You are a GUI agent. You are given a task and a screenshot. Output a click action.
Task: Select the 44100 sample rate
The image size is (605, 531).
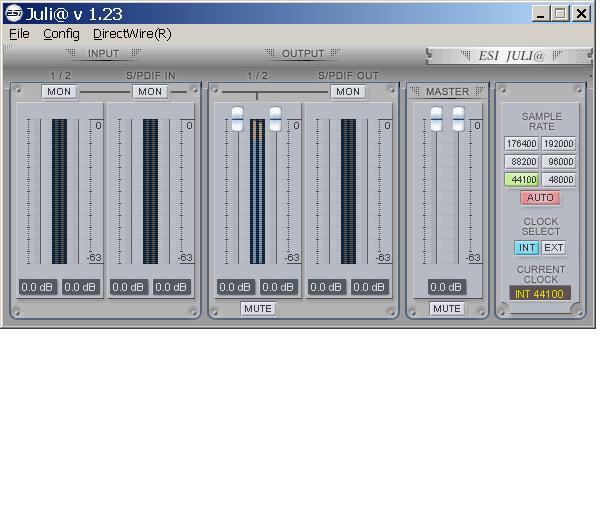click(x=522, y=179)
